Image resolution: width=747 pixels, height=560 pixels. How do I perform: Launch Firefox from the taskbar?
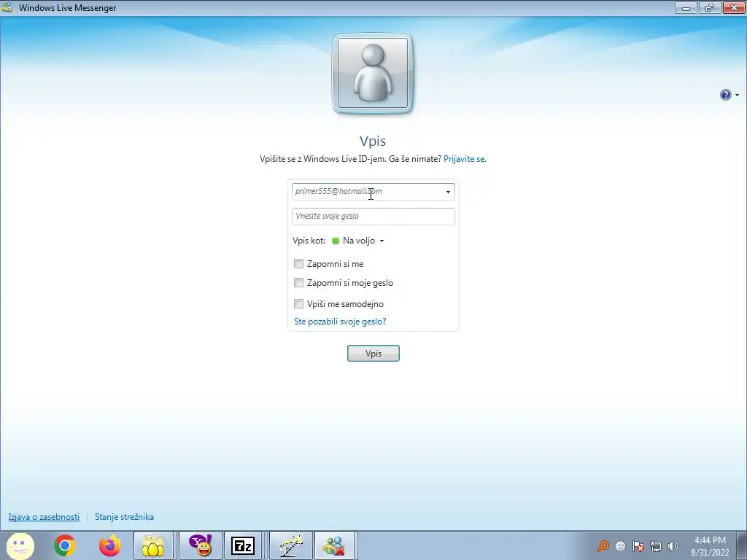point(110,545)
